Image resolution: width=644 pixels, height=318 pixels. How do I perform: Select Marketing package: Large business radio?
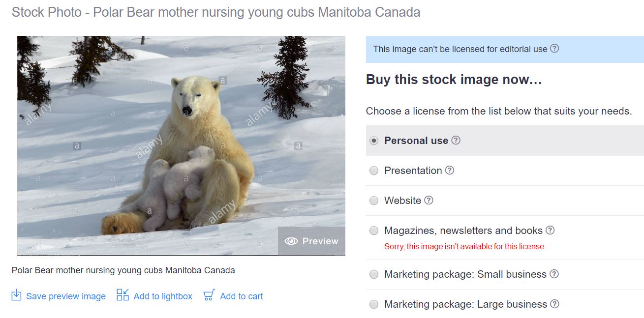pyautogui.click(x=374, y=304)
